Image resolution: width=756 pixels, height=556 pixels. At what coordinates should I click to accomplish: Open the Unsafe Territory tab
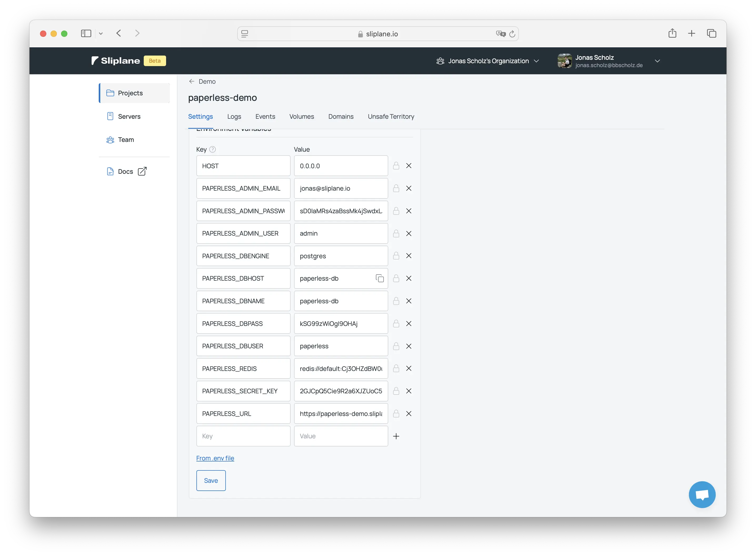click(x=391, y=116)
